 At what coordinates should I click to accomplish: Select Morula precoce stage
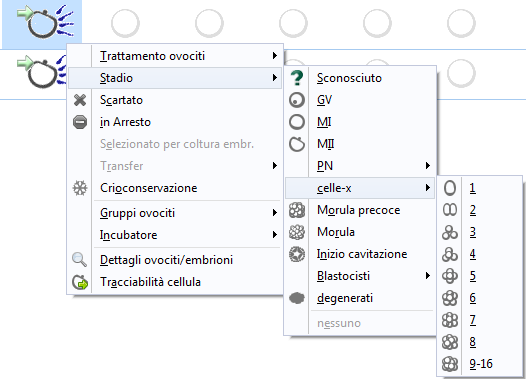click(x=359, y=210)
